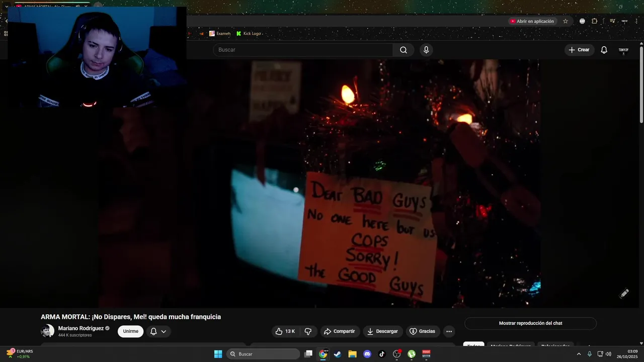This screenshot has height=362, width=644.
Task: Click the ARMA MORTAL video title text
Action: 131,317
